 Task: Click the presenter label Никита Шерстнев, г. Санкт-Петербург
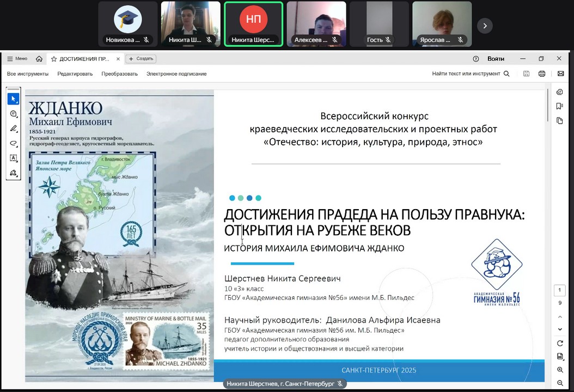tap(284, 384)
